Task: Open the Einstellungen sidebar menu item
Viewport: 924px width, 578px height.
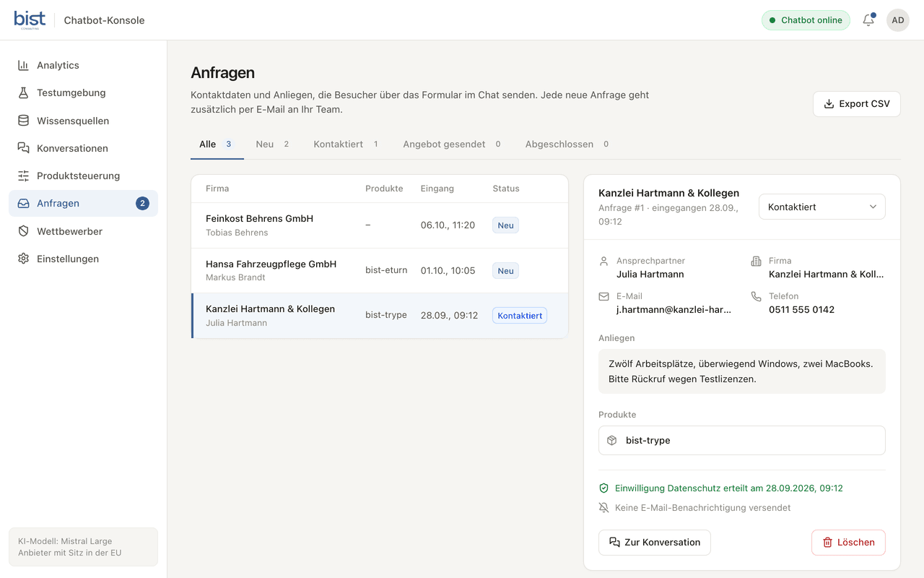Action: [83, 259]
